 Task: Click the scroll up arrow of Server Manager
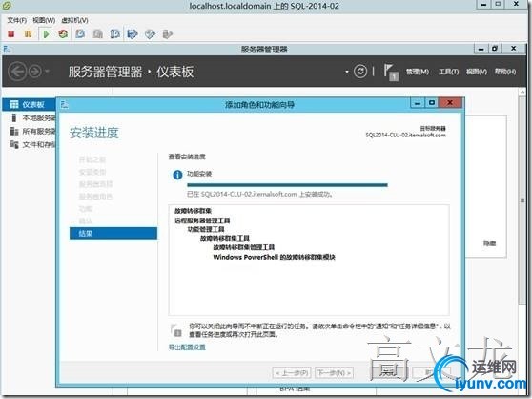click(522, 92)
